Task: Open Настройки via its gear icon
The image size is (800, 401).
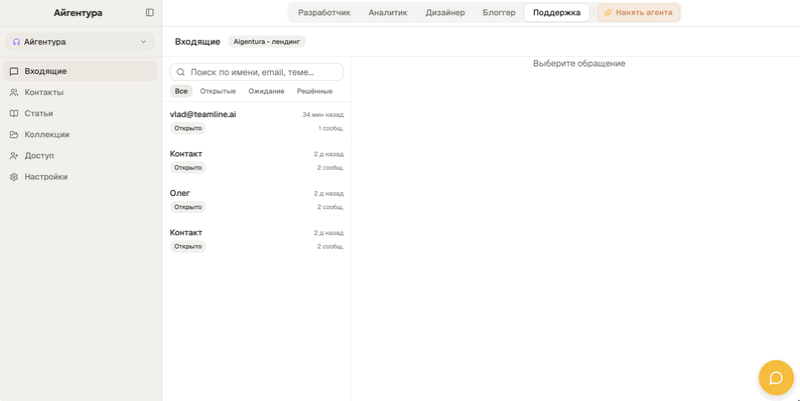Action: [x=14, y=177]
